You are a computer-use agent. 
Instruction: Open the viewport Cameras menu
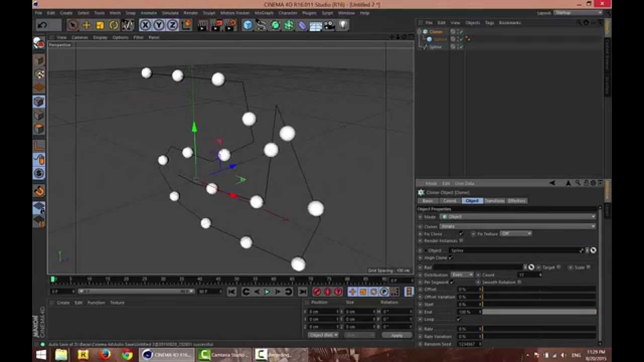[x=79, y=37]
